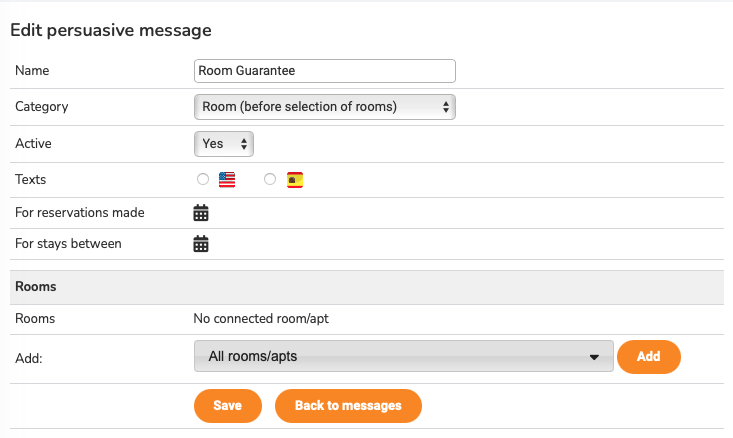
Task: Click the US flag icon
Action: (227, 180)
